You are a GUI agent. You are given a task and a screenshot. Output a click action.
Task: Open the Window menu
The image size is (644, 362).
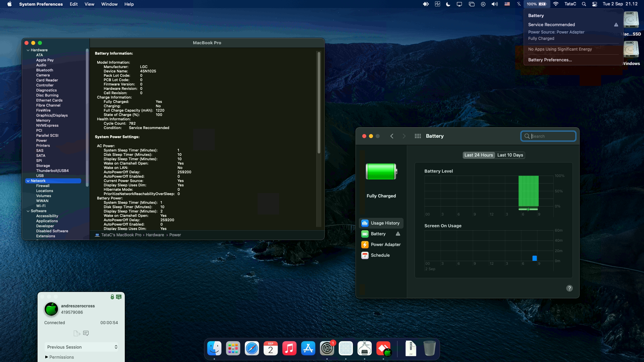[109, 4]
